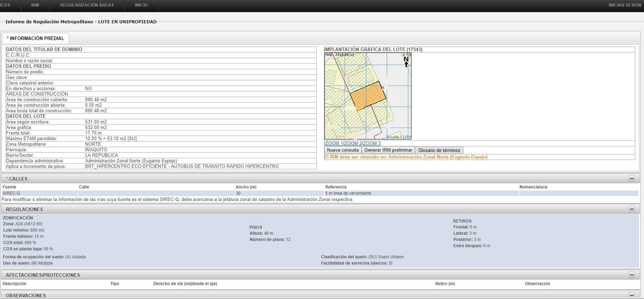Open the ICUS menu item
644x299 pixels.
pyautogui.click(x=5, y=5)
